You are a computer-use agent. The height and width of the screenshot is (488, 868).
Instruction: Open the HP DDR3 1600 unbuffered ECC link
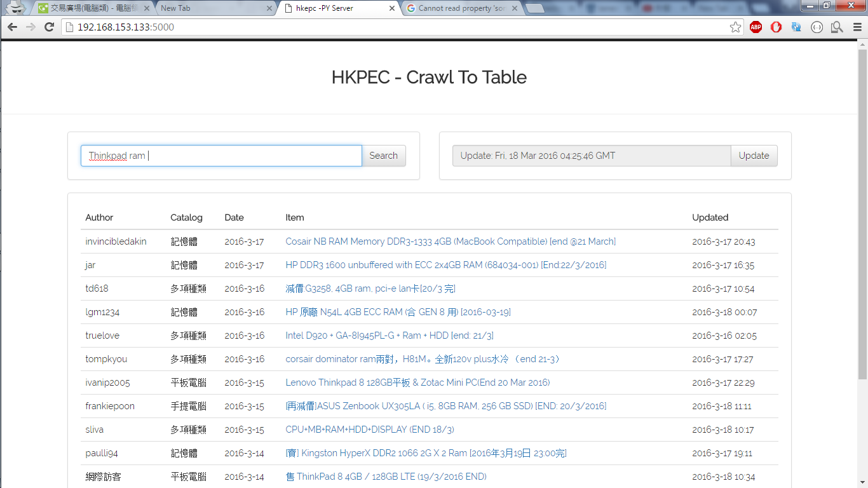[x=446, y=265]
